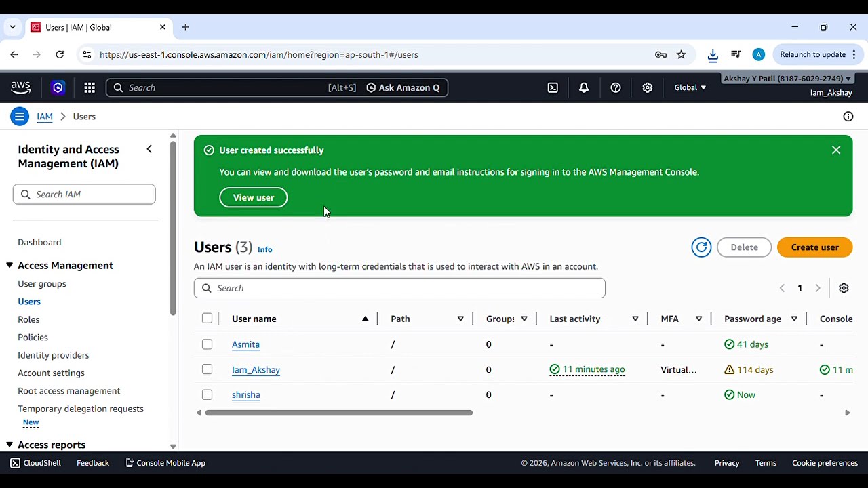Viewport: 868px width, 488px height.
Task: Check the shrisha user row checkbox
Action: [x=207, y=394]
